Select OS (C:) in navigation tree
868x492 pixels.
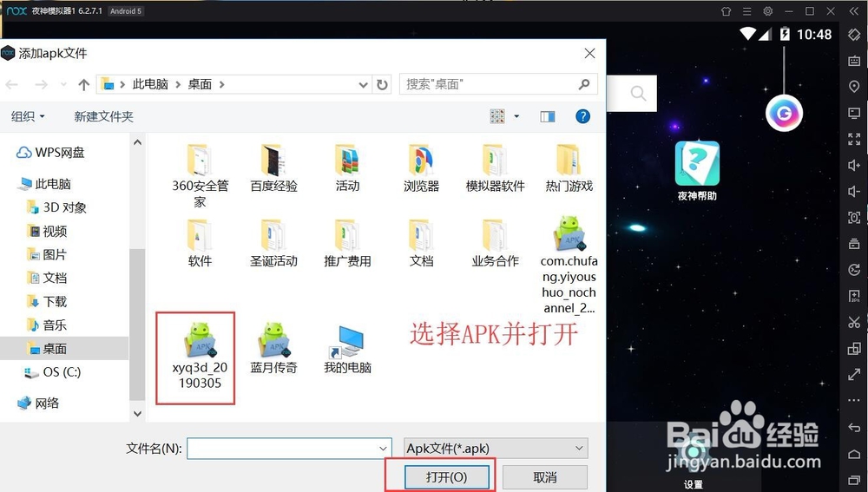53,372
